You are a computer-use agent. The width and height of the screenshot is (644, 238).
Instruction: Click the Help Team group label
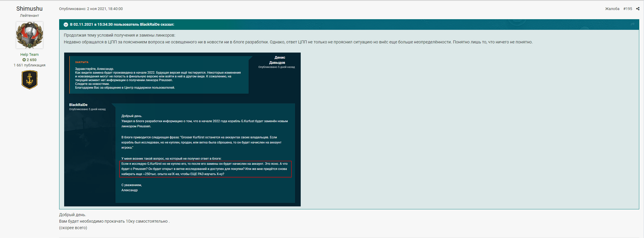30,55
